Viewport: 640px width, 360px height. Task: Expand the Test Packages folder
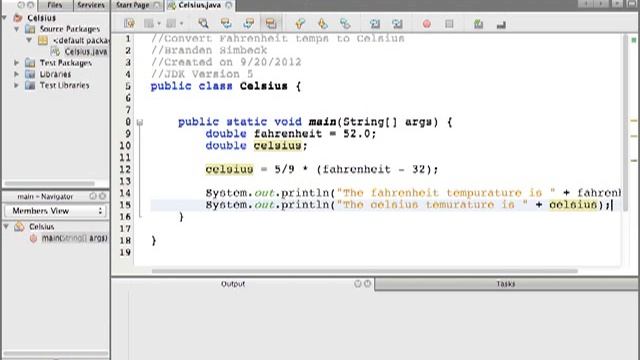[16, 63]
